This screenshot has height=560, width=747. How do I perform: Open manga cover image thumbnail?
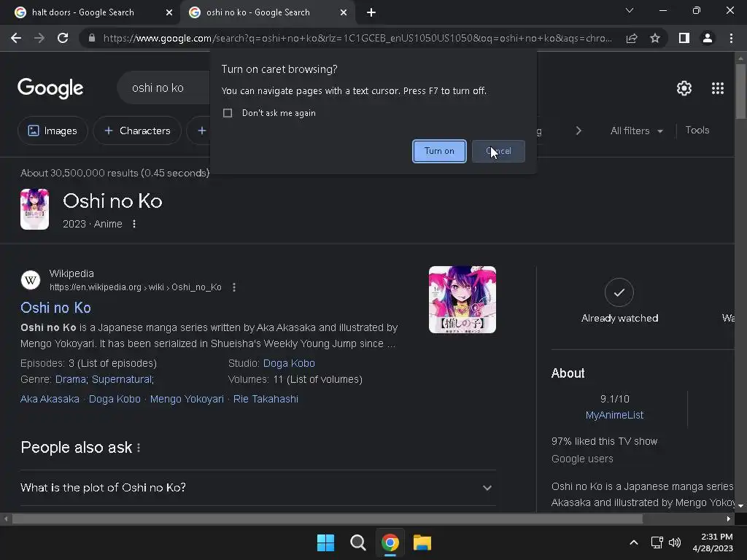(462, 300)
